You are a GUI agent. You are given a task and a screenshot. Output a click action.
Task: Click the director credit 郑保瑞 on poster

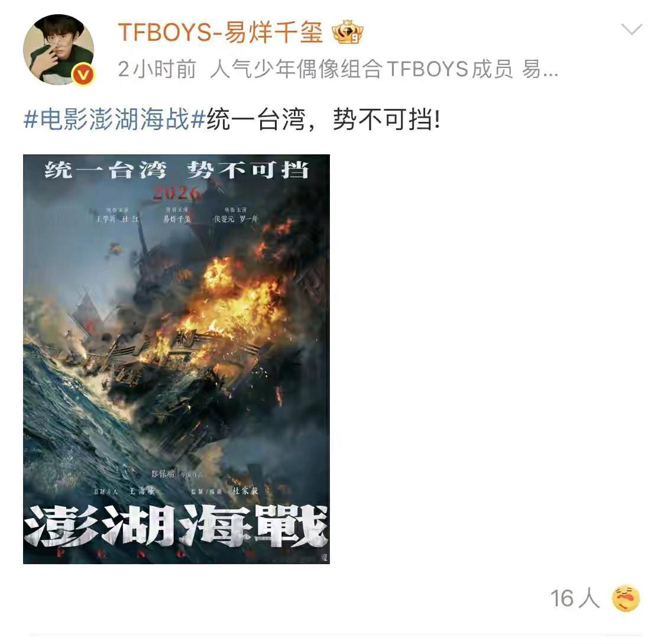163,473
